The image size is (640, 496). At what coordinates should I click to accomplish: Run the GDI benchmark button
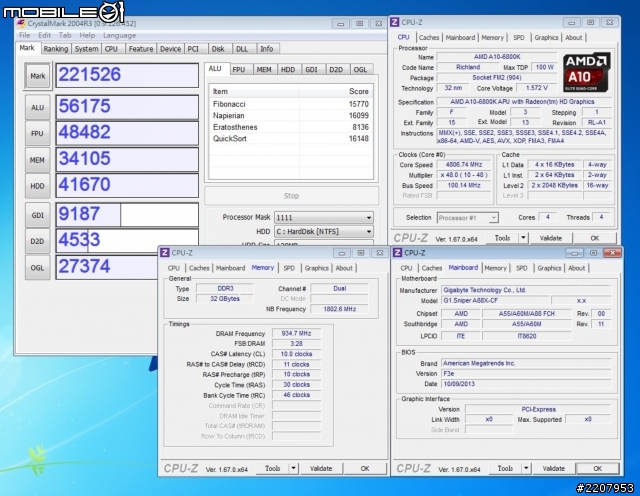point(38,215)
